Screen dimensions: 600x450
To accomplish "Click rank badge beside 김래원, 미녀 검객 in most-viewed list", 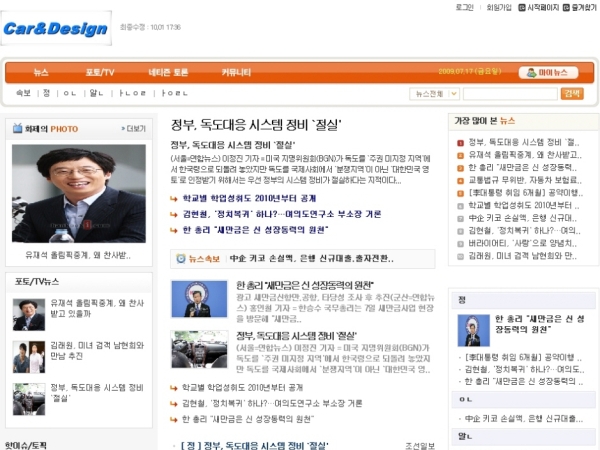I will 460,256.
